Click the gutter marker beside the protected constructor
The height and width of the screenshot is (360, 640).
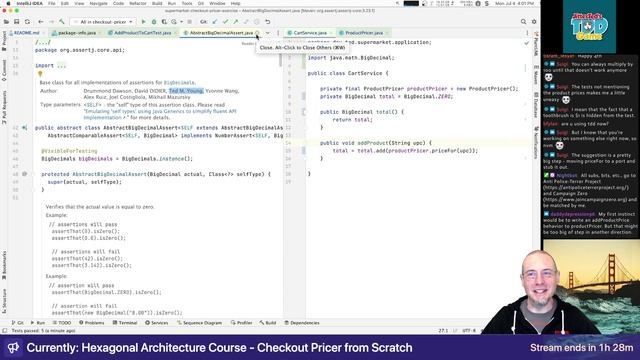tap(24, 174)
